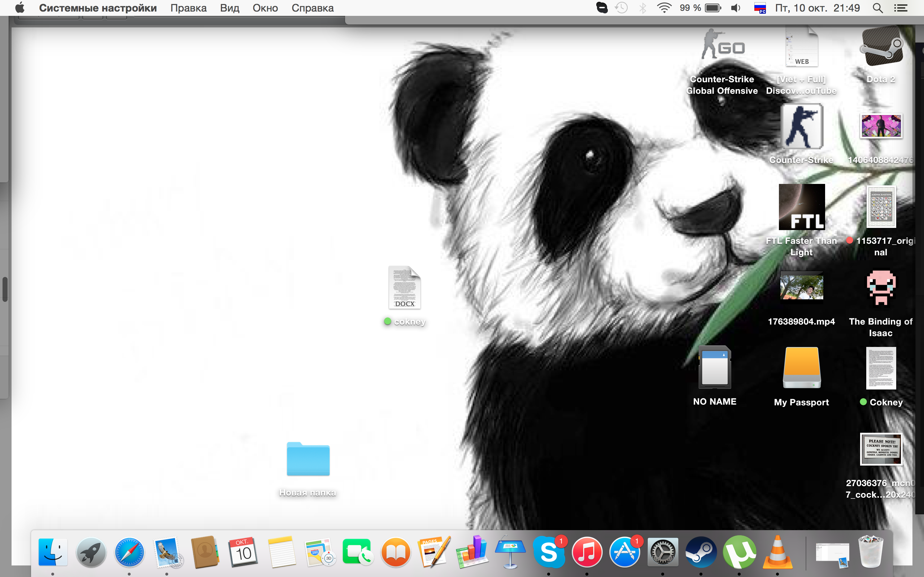Select the cokney DOCX file
Screen dimensions: 924x577
click(404, 288)
